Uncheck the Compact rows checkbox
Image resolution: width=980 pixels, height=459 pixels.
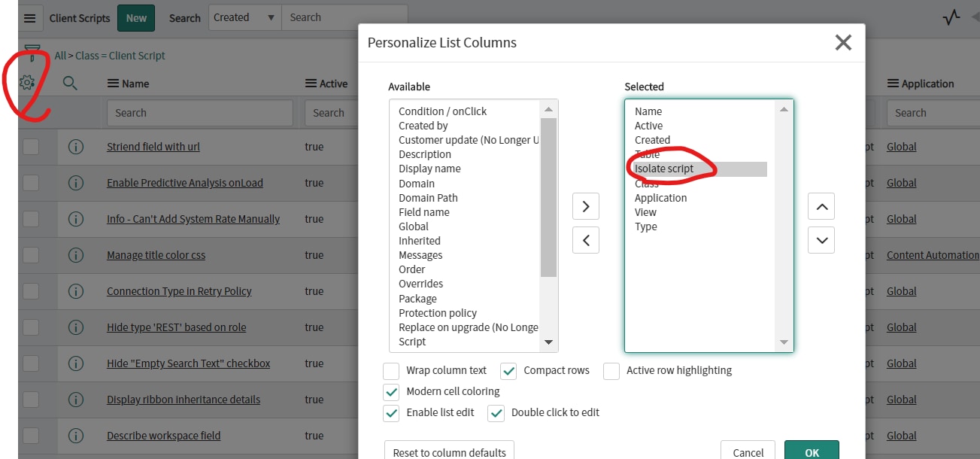[x=509, y=371]
